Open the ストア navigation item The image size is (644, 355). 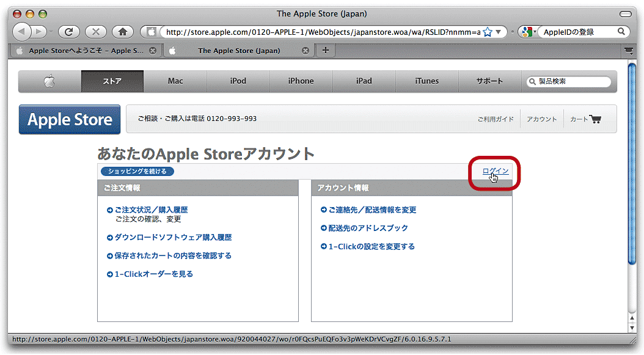112,81
